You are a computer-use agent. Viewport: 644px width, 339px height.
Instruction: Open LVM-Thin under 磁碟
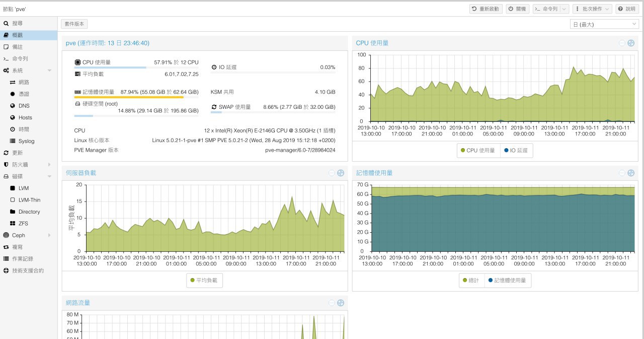point(29,200)
